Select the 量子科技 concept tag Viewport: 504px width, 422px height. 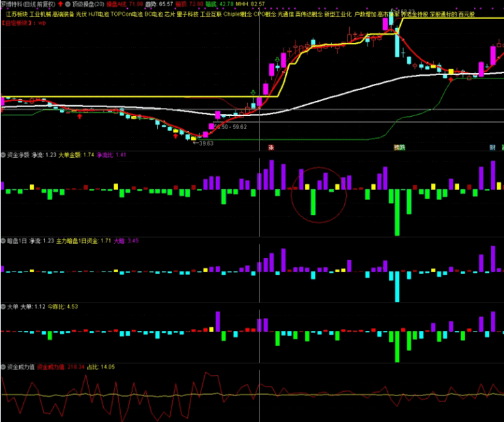click(x=188, y=14)
